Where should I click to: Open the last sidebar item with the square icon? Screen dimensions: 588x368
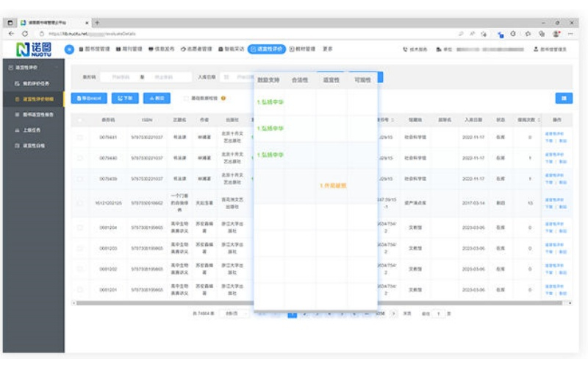pyautogui.click(x=33, y=146)
